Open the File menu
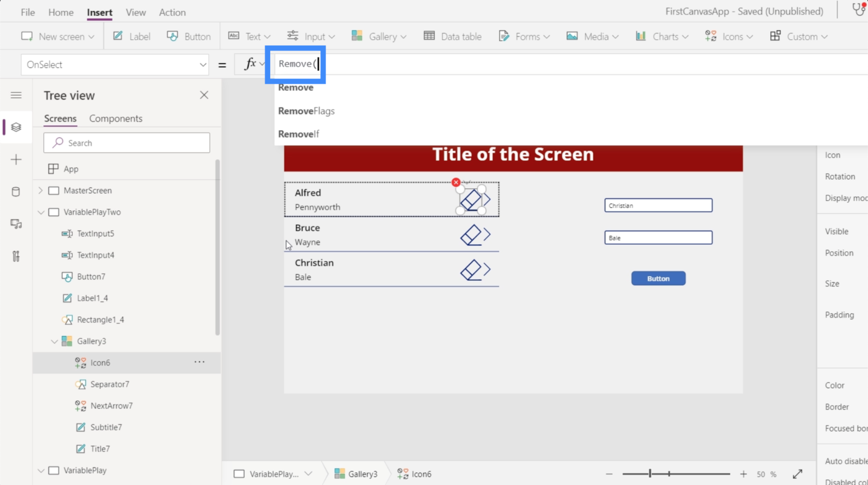The height and width of the screenshot is (485, 868). tap(28, 12)
